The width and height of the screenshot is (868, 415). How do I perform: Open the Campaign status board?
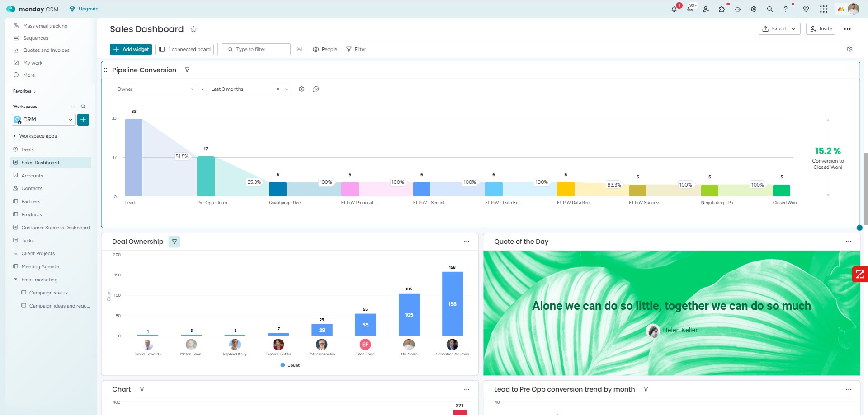coord(48,293)
